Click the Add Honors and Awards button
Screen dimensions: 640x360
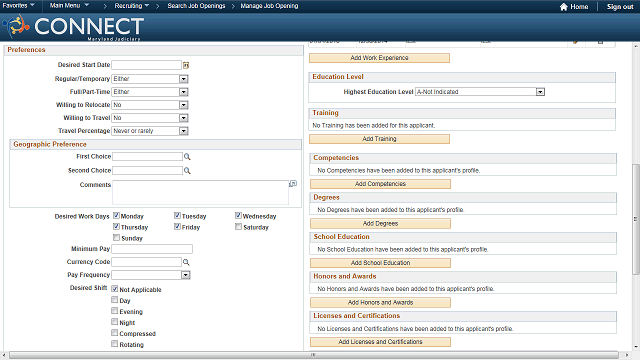[x=380, y=302]
